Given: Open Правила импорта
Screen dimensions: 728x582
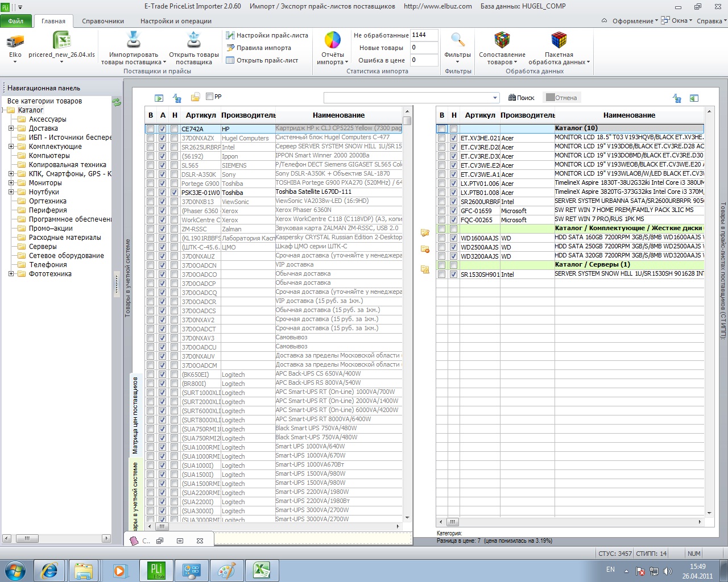Looking at the screenshot, I should (x=259, y=48).
